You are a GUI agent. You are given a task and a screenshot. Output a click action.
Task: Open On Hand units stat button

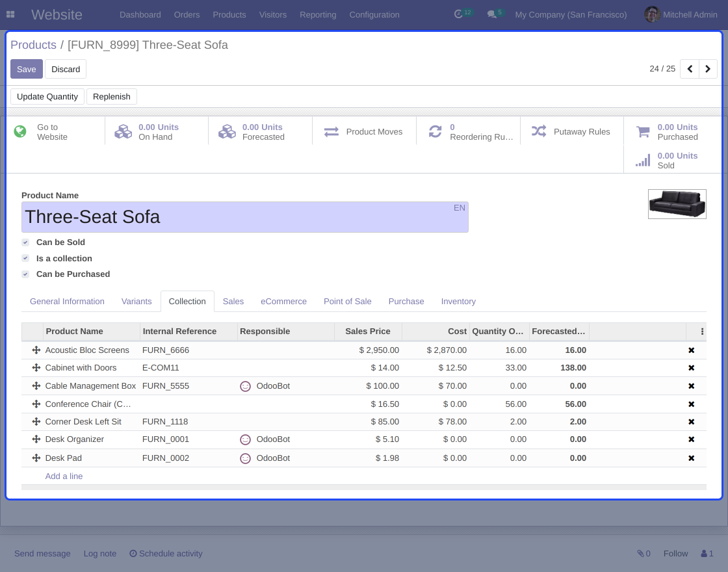pyautogui.click(x=157, y=132)
